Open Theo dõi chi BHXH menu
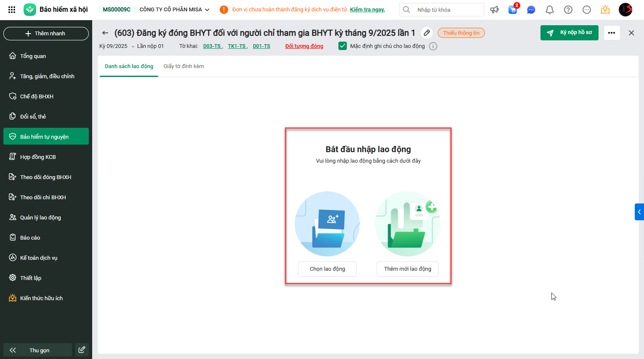The height and width of the screenshot is (359, 644). click(x=46, y=197)
